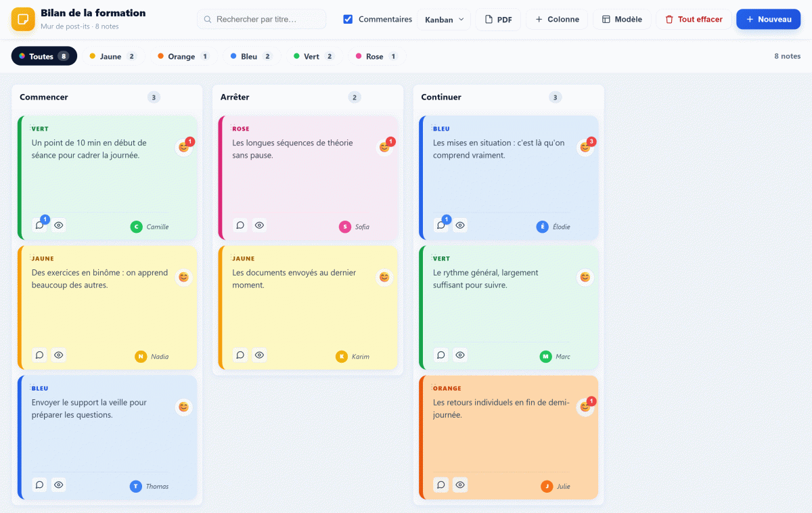This screenshot has width=812, height=513.
Task: Toggle eye visibility on Karim's note
Action: [260, 355]
